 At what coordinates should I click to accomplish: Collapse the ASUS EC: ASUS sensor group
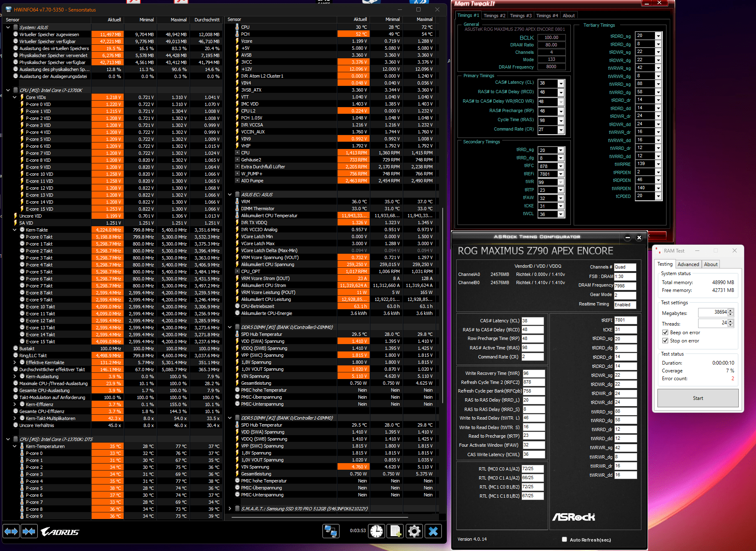click(x=230, y=195)
